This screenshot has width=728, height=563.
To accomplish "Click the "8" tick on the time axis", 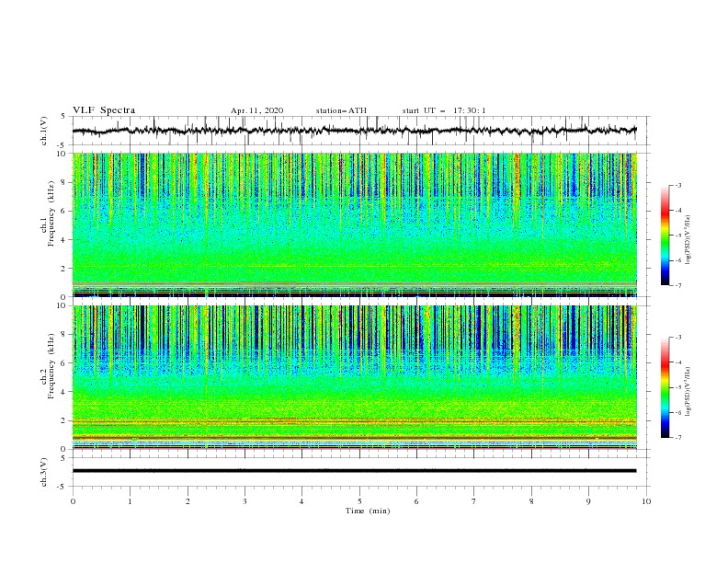I will click(x=531, y=501).
